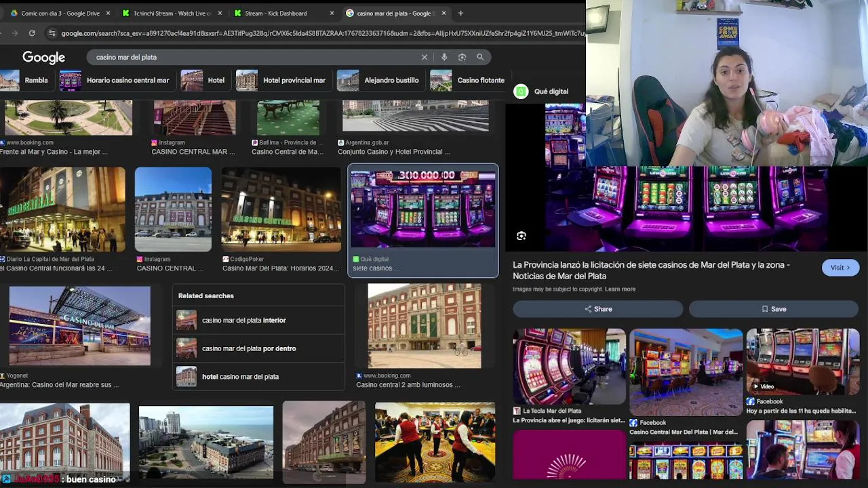
Task: Go to Google homepage via logo
Action: click(x=43, y=58)
